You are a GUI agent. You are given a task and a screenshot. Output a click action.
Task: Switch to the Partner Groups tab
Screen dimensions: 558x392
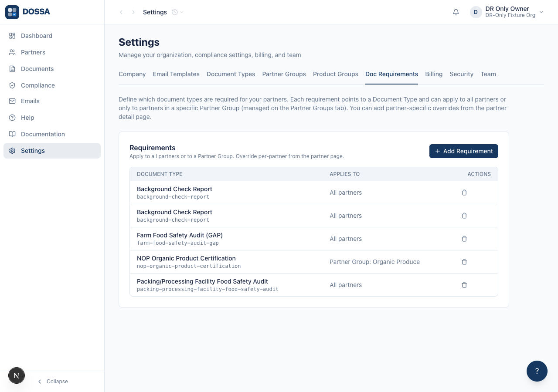(284, 74)
